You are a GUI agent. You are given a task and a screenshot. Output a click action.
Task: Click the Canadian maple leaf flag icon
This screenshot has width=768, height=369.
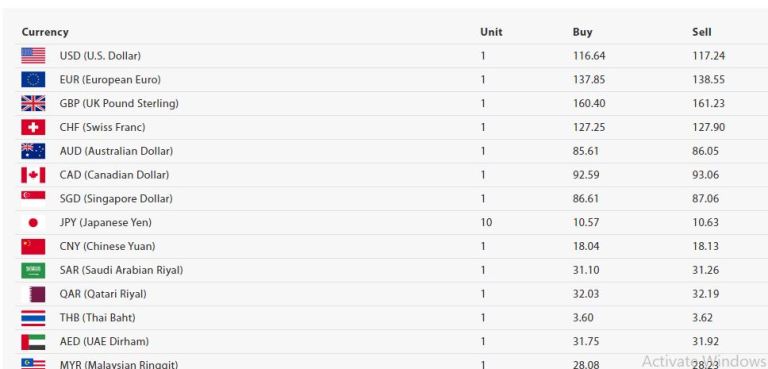tap(33, 175)
